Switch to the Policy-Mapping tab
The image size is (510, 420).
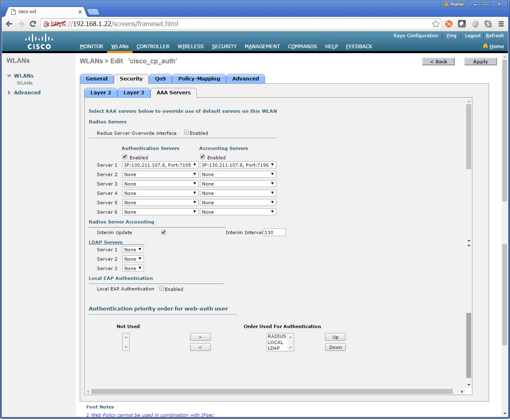click(x=199, y=79)
